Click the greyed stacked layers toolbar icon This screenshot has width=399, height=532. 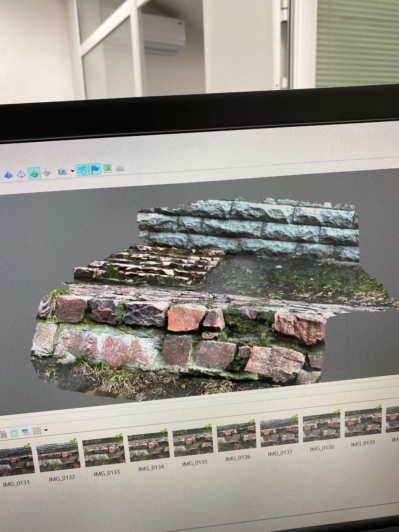point(120,168)
